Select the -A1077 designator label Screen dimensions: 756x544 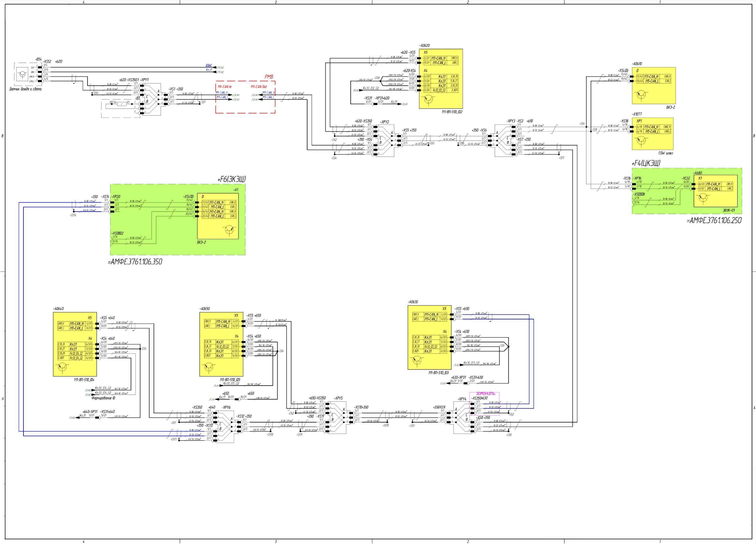pyautogui.click(x=637, y=114)
